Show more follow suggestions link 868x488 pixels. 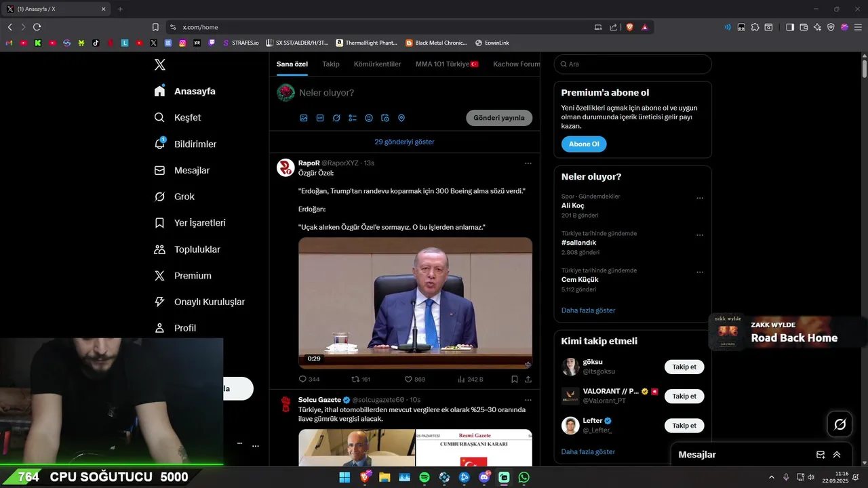point(589,452)
